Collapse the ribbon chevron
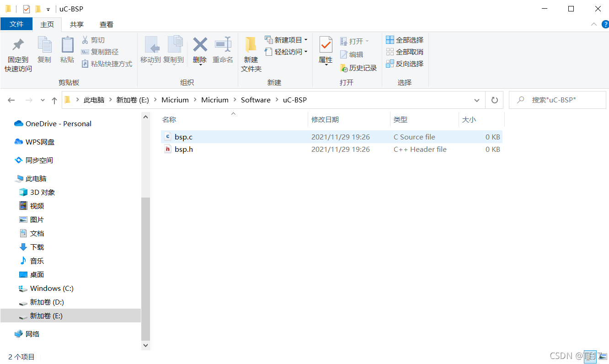 pos(593,24)
